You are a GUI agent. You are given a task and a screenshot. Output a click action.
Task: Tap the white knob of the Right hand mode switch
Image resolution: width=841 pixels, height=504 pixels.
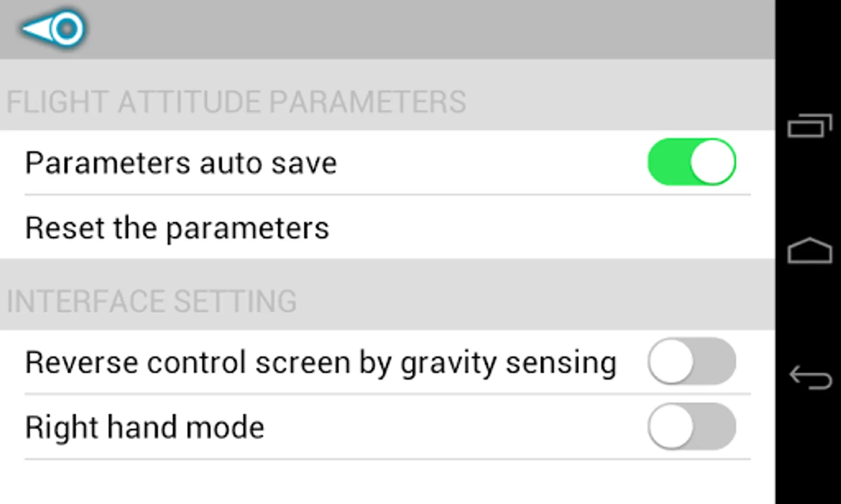tap(671, 426)
